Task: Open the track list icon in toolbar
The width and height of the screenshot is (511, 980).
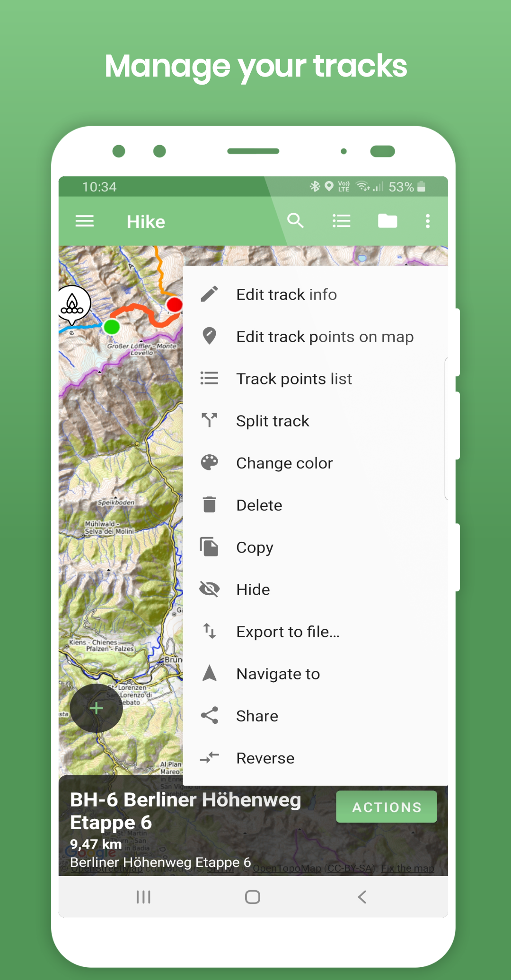Action: (342, 221)
